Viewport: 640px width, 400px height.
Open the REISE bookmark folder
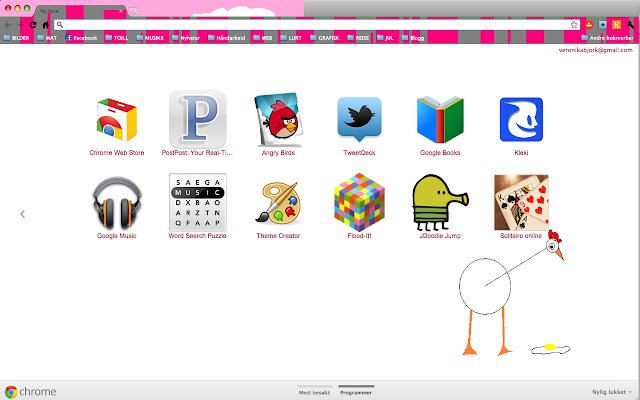point(358,38)
